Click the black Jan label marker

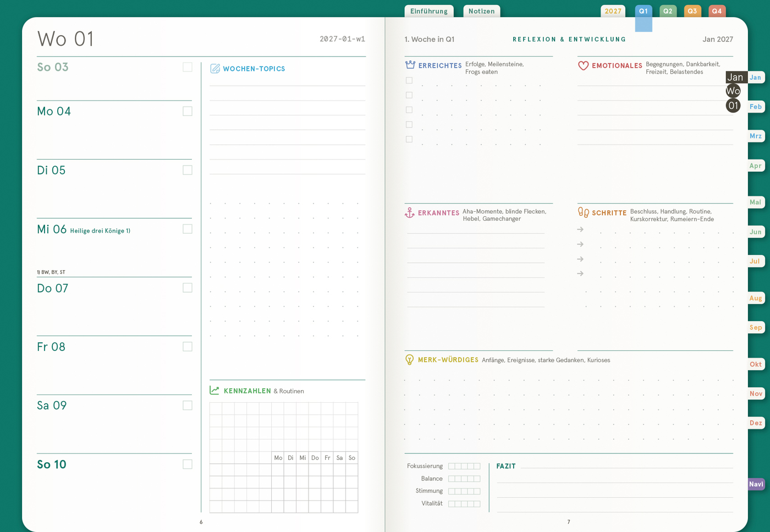[x=736, y=77]
